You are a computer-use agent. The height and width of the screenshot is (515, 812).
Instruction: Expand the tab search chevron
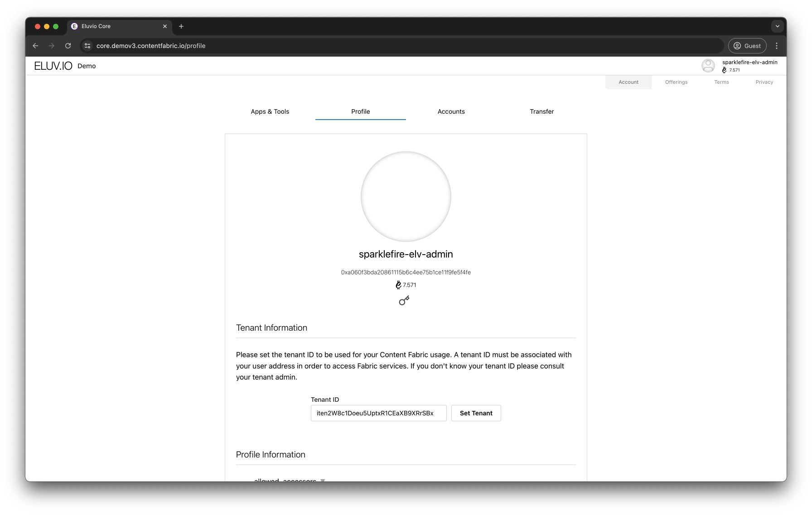pyautogui.click(x=777, y=26)
